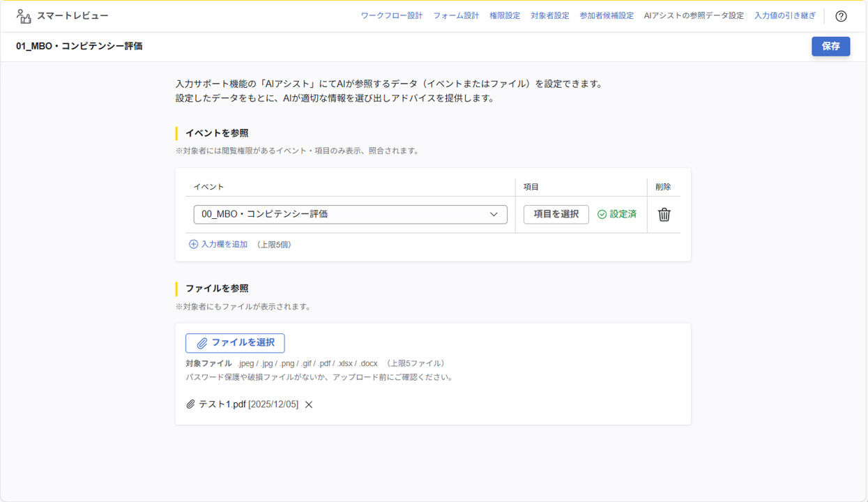Screen dimensions: 868x502
Task: Click the スマートレビュー logo icon
Action: pos(24,15)
